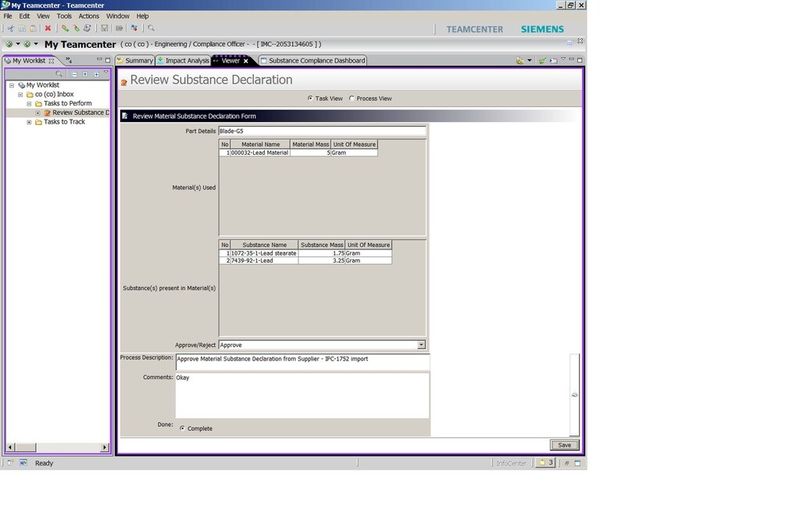800x516 pixels.
Task: Open the dropdown arrow beside the viewer folder icon
Action: click(x=530, y=60)
